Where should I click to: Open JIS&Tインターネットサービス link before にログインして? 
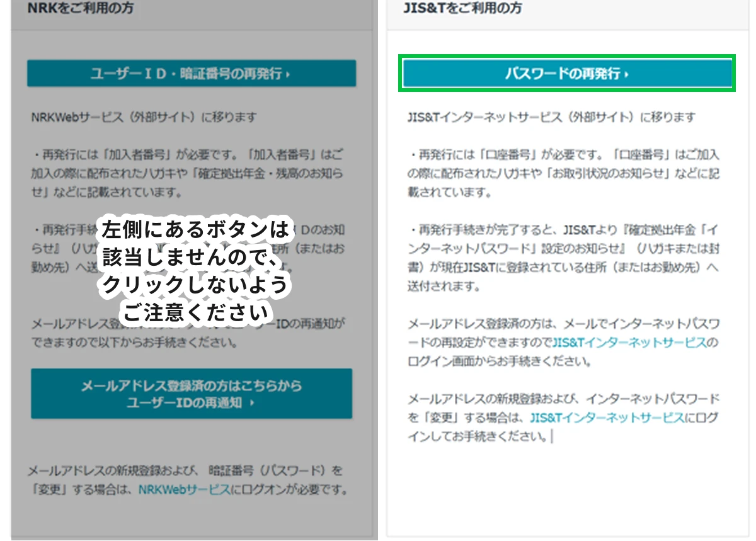607,418
